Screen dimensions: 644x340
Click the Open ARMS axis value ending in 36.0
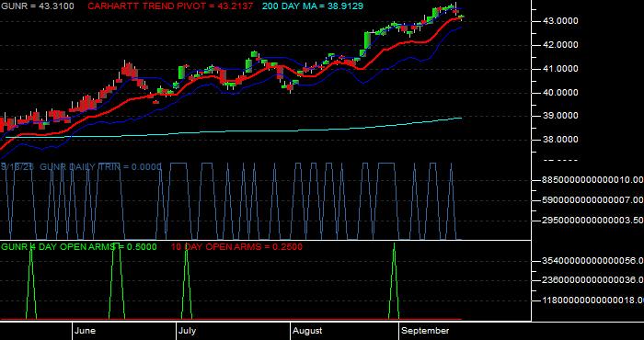point(592,280)
